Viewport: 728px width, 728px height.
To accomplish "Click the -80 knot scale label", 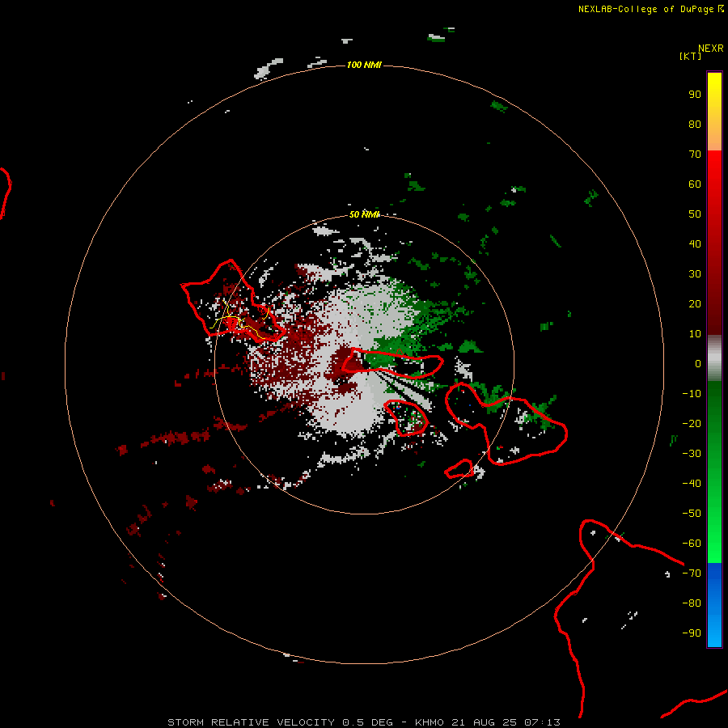I will coord(692,603).
